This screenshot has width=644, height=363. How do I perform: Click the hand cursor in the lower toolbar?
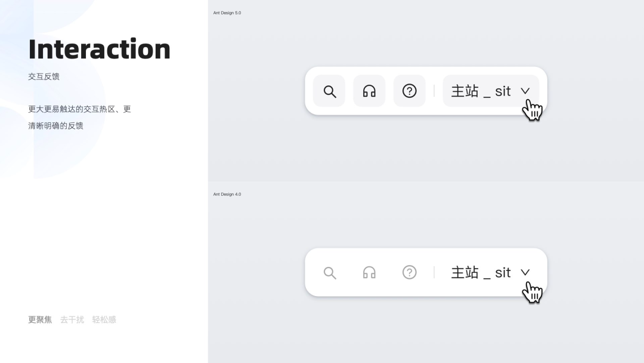tap(532, 291)
